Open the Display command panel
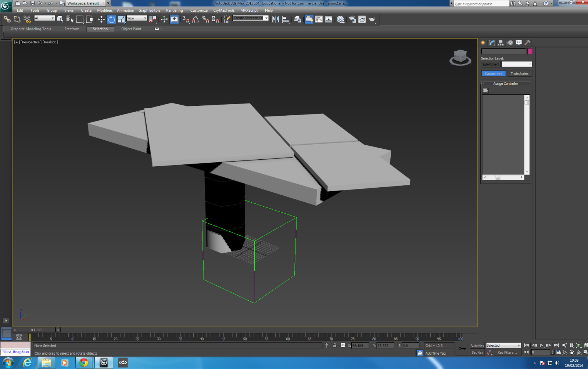The height and width of the screenshot is (369, 588). (519, 43)
